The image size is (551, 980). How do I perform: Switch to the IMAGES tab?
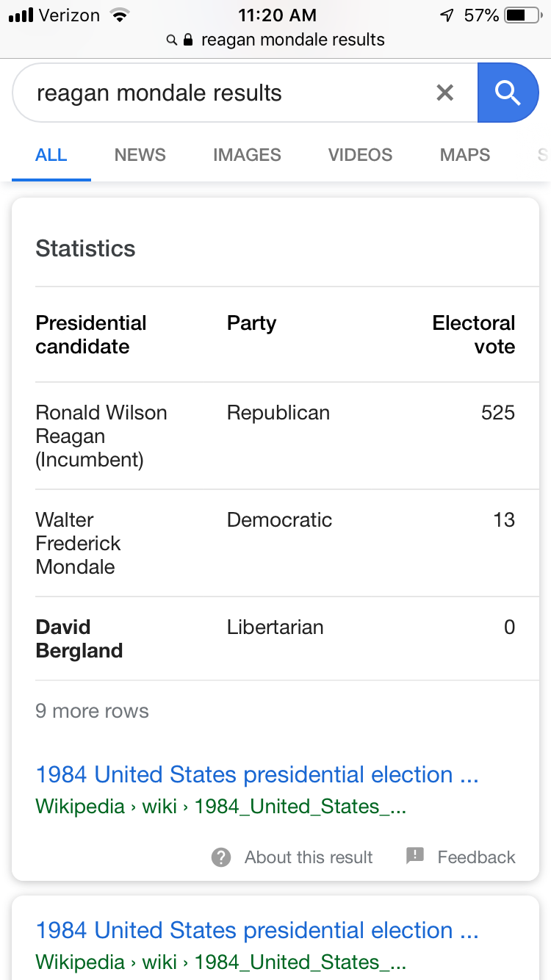point(247,155)
